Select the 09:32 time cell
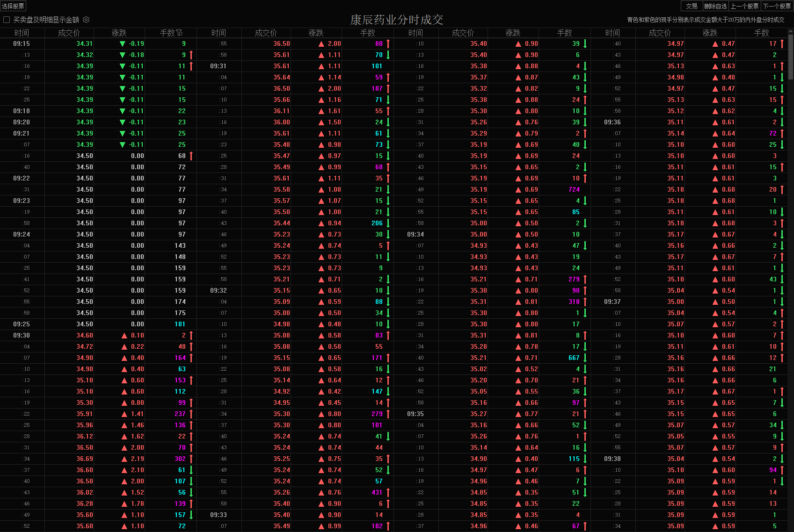The image size is (794, 532). point(219,290)
